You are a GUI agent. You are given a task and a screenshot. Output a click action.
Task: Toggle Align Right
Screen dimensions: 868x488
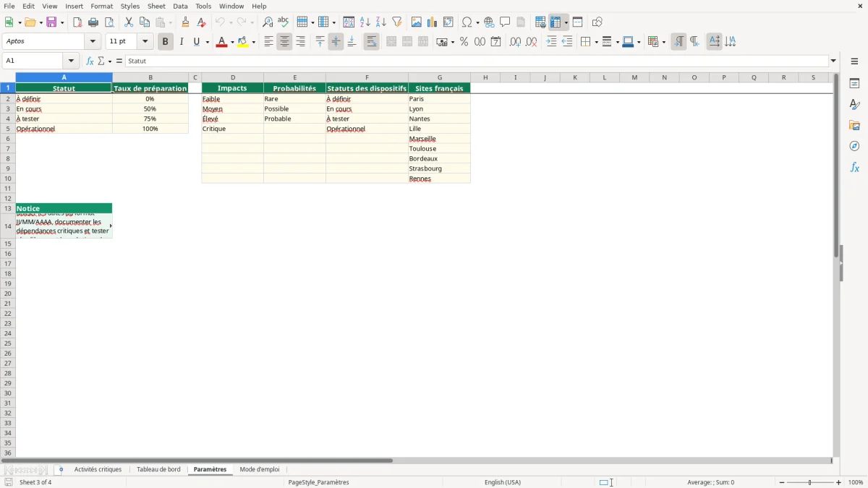coord(300,42)
